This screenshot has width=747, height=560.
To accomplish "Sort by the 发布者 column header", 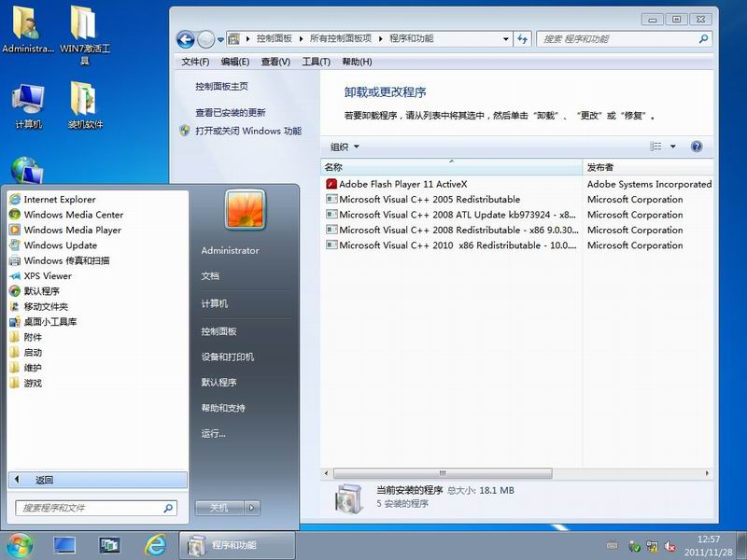I will click(647, 167).
